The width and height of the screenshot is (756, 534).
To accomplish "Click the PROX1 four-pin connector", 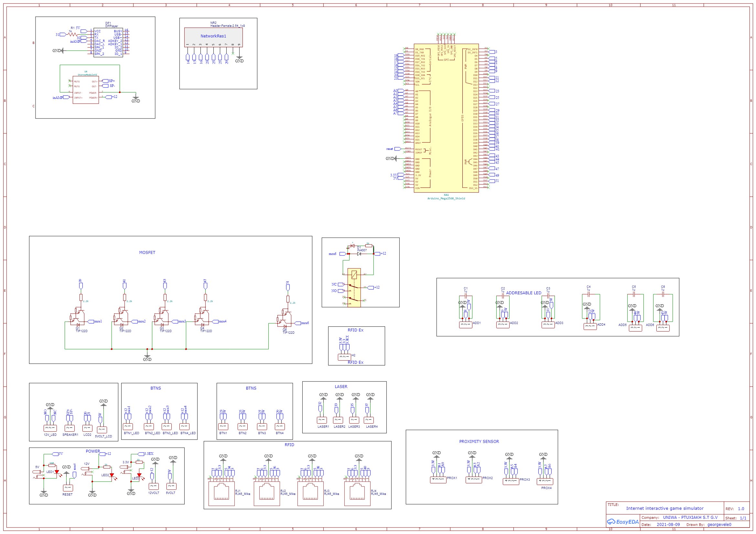I will tap(438, 480).
